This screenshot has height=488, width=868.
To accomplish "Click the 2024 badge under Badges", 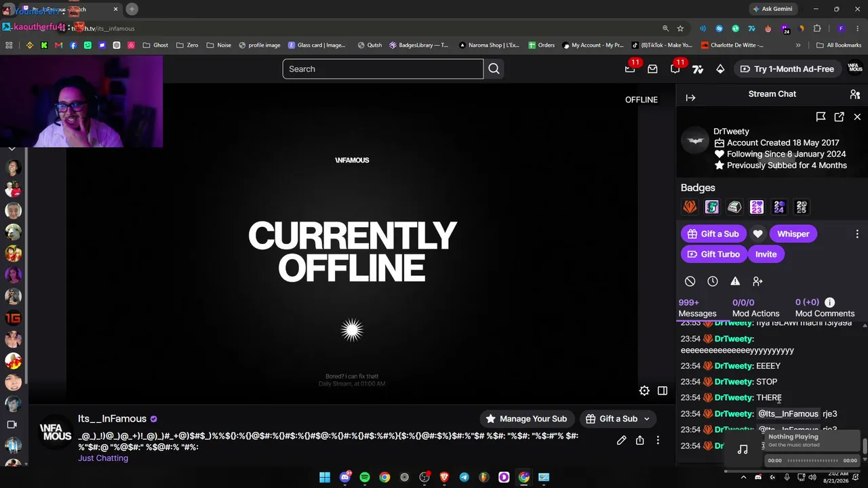I will pos(779,207).
